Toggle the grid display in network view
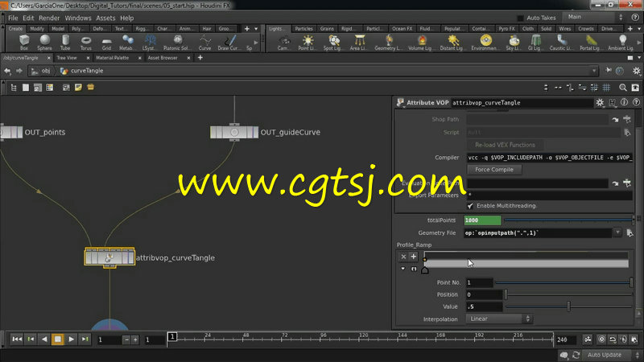Viewport: 644px width, 362px height. coord(606,88)
